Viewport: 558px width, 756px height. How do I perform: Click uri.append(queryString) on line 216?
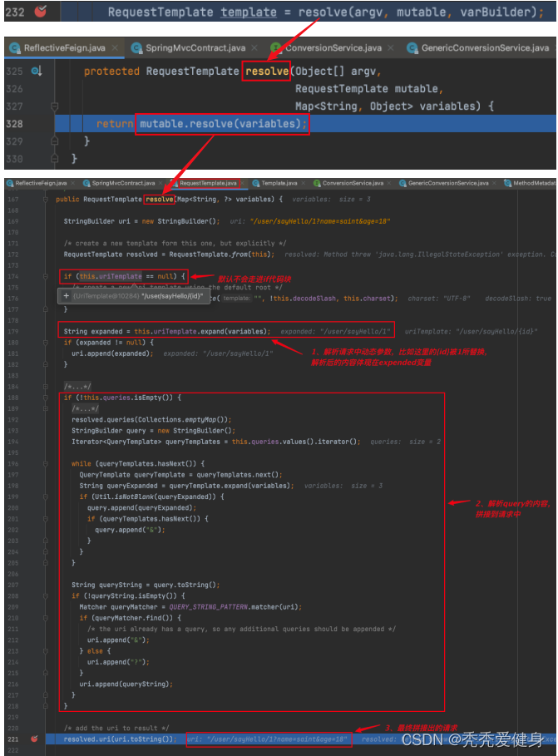point(126,684)
